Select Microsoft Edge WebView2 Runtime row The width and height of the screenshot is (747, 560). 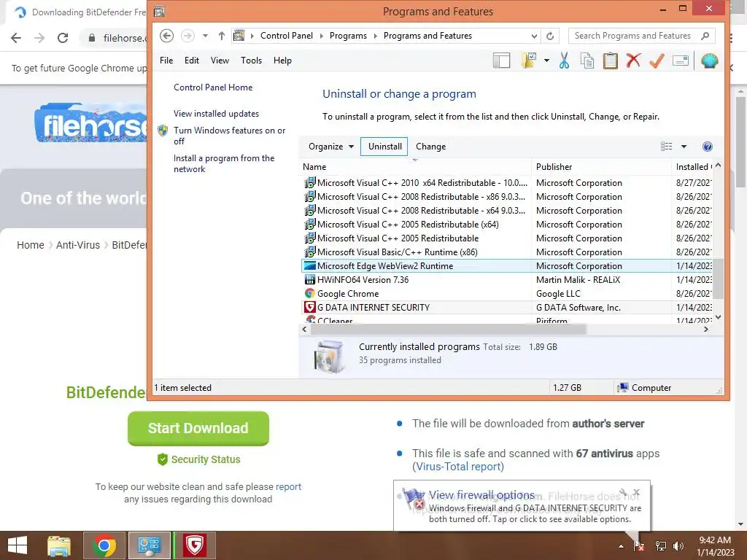pyautogui.click(x=507, y=265)
